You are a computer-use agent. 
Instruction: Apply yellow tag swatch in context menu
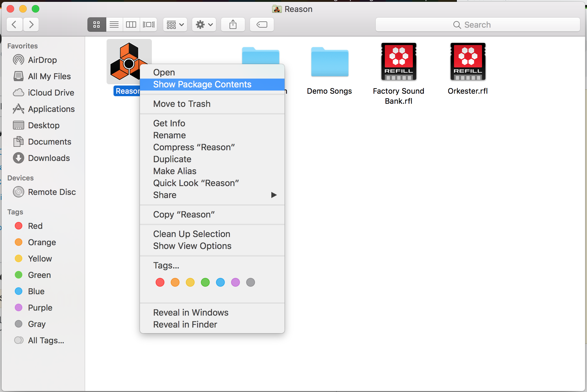pos(190,282)
